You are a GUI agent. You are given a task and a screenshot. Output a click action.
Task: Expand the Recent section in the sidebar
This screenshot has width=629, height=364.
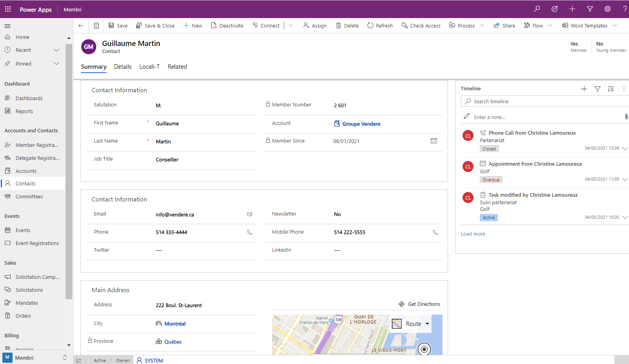pyautogui.click(x=56, y=50)
